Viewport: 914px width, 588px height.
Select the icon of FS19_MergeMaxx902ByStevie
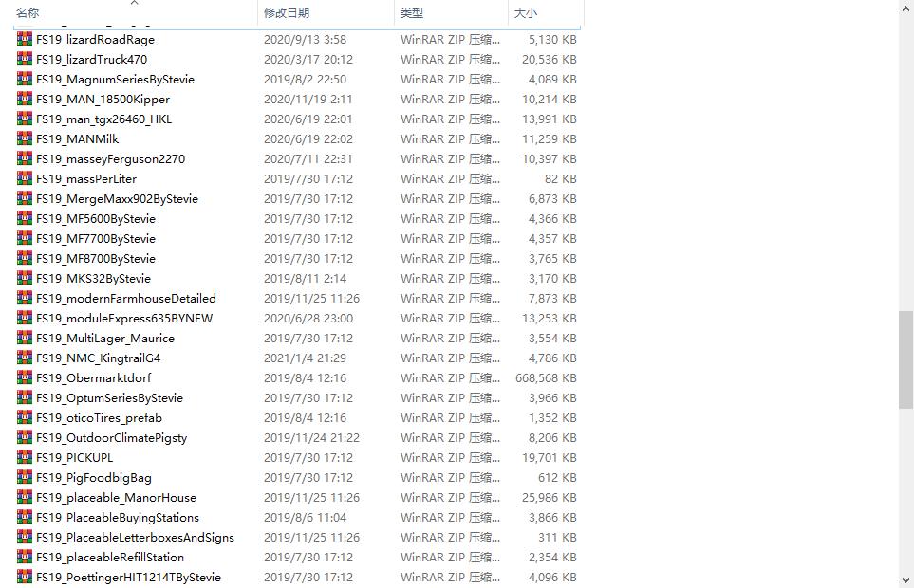[x=25, y=198]
